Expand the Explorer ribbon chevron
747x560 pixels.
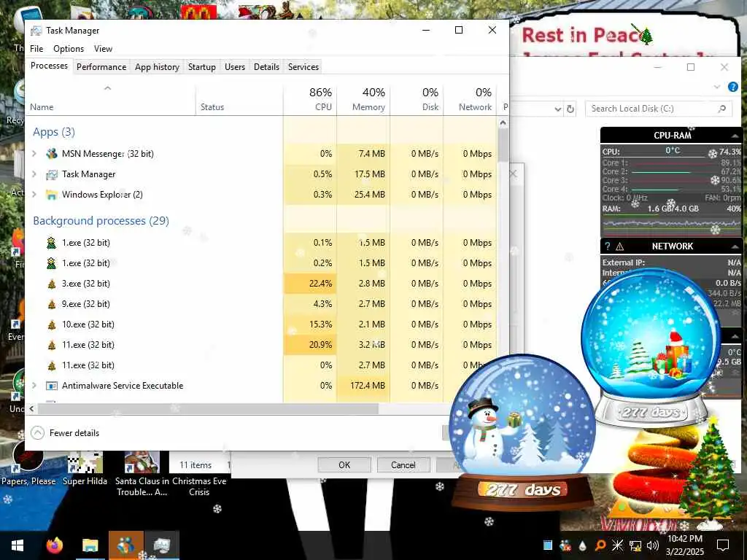tap(717, 87)
